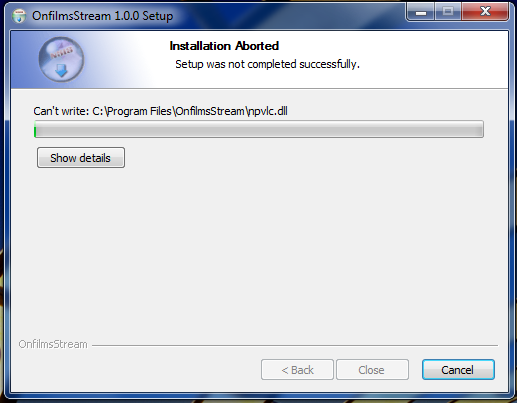517x403 pixels.
Task: Click the OnfilmsStream 1.0.0 Setup title text
Action: pos(102,16)
